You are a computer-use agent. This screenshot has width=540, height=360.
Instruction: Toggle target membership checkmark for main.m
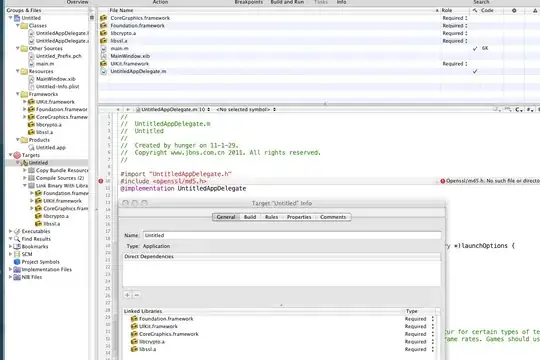pos(475,49)
